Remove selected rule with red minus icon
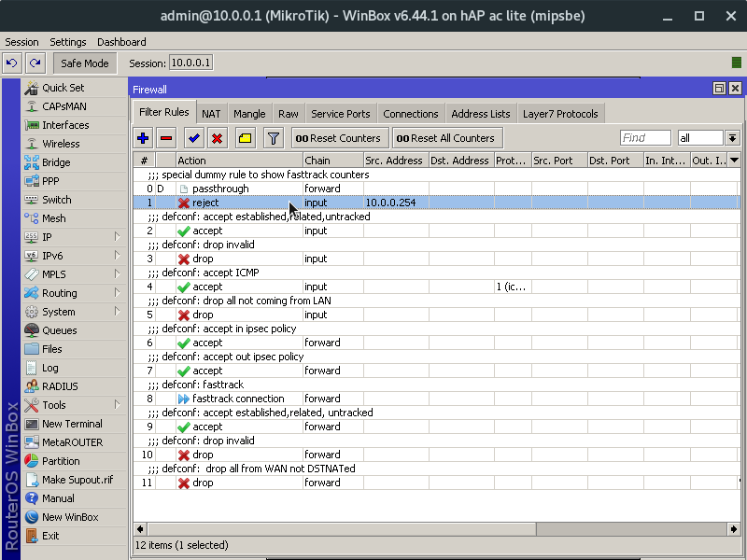 [166, 138]
